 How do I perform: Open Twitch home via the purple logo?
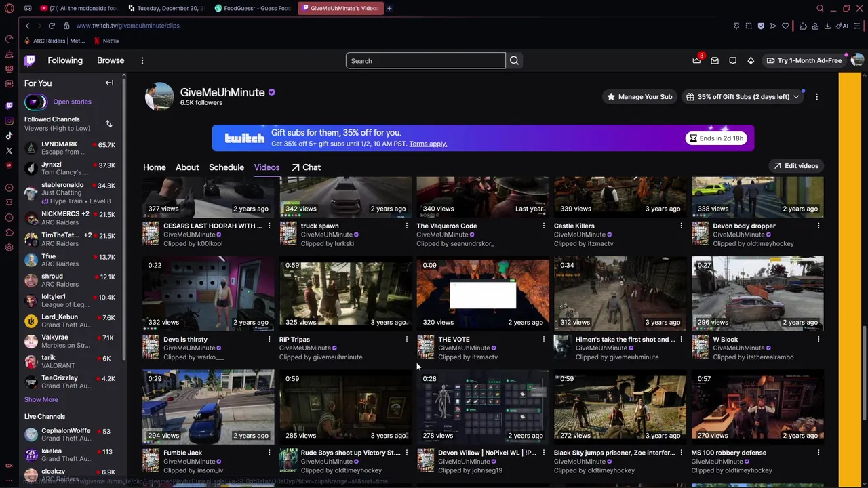(x=30, y=60)
